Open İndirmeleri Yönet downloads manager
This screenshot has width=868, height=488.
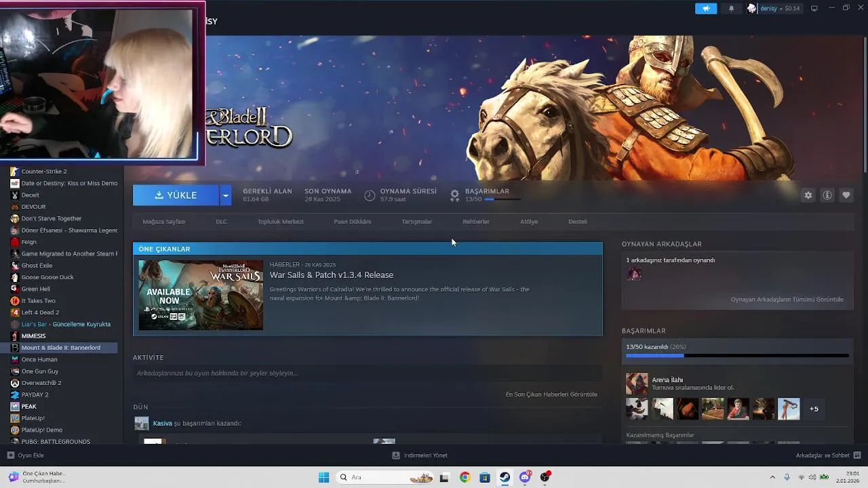[420, 455]
